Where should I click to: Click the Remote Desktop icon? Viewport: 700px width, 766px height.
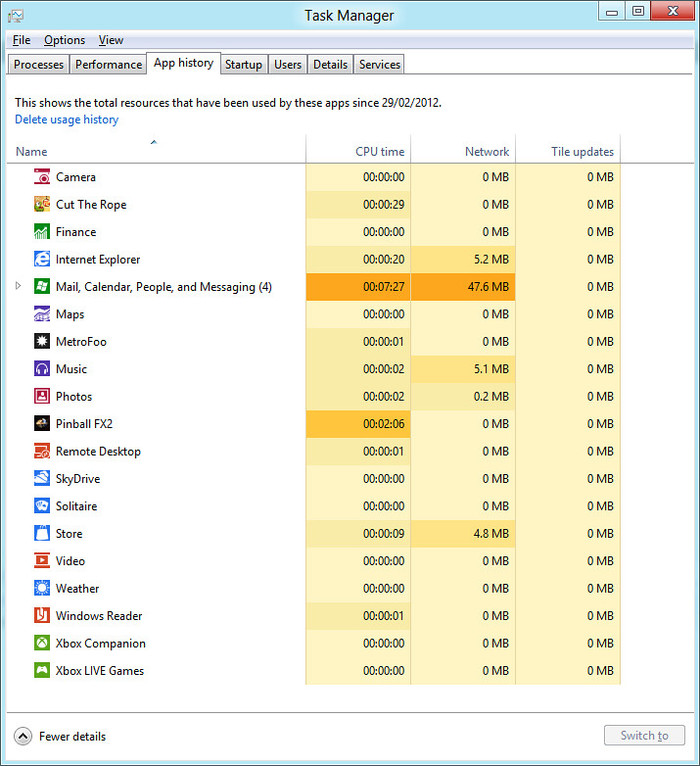[42, 451]
